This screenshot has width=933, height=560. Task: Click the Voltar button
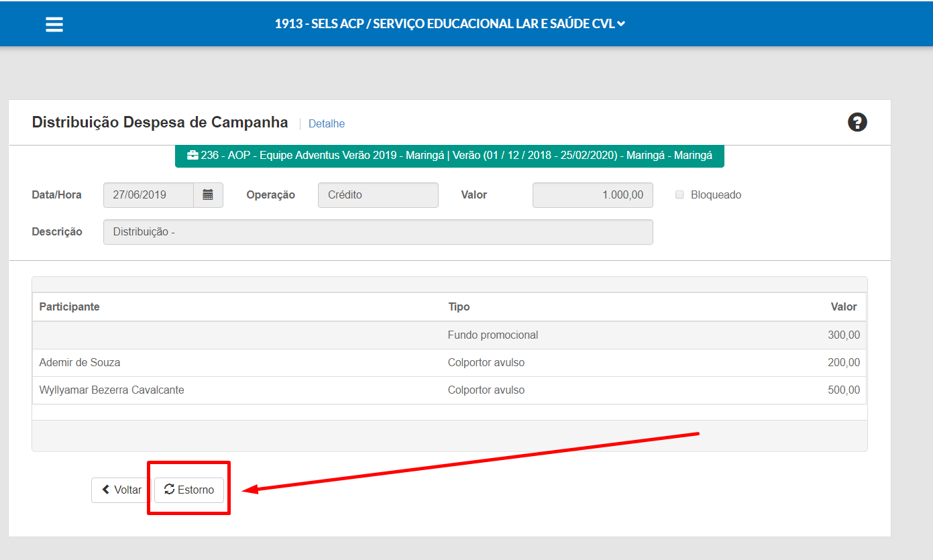click(121, 490)
